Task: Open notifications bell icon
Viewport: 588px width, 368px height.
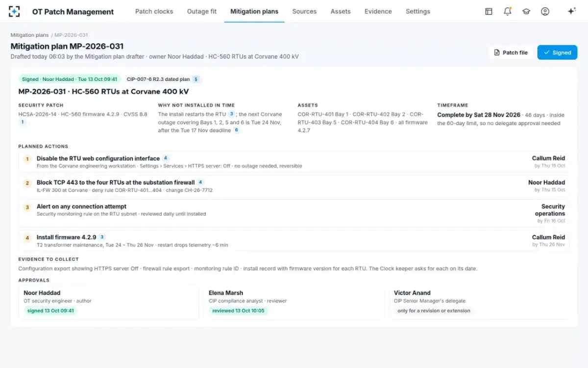Action: [x=508, y=11]
